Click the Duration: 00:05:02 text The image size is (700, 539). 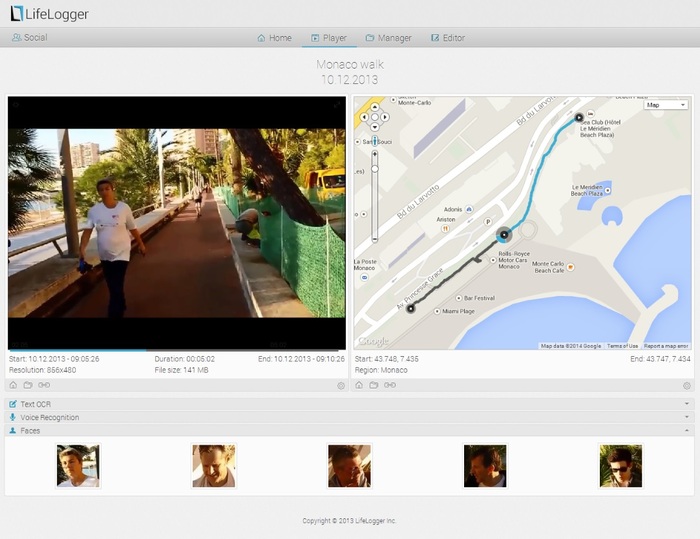coord(185,359)
